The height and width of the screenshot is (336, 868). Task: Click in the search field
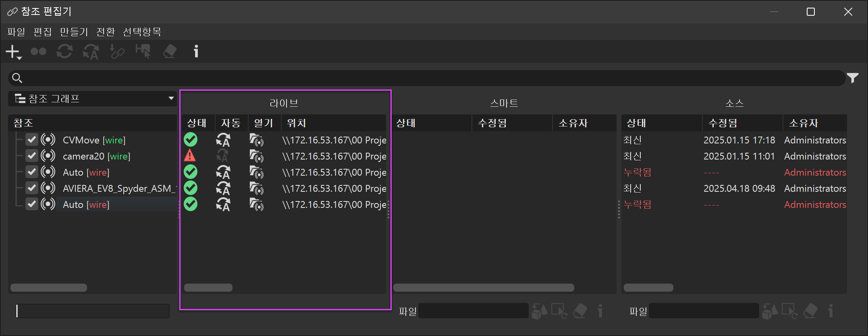coord(427,78)
